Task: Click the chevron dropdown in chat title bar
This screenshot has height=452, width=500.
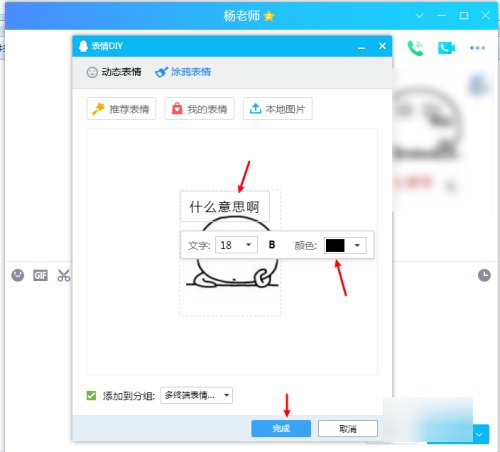Action: pos(419,15)
